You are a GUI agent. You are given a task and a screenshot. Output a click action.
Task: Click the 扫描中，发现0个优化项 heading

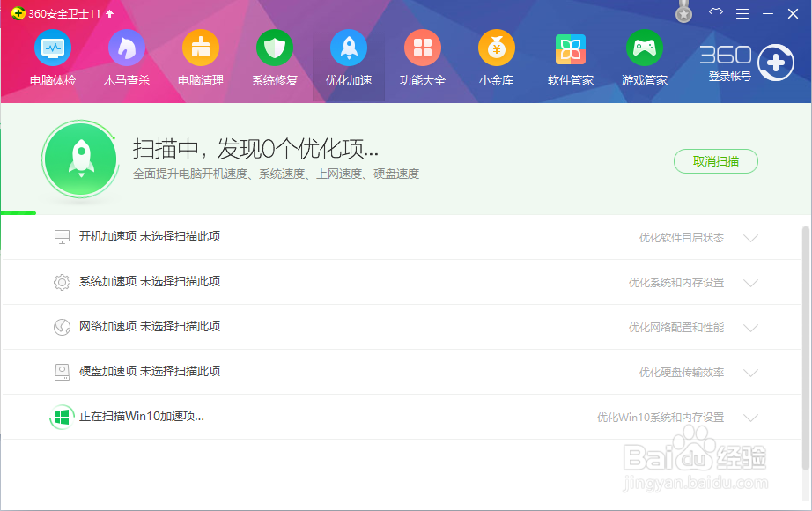click(x=255, y=149)
